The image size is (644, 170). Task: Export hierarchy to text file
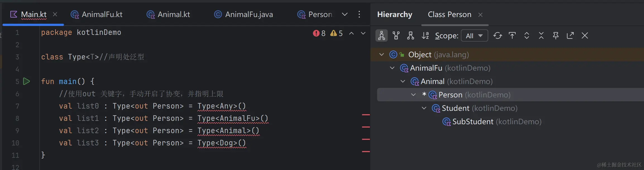click(570, 35)
